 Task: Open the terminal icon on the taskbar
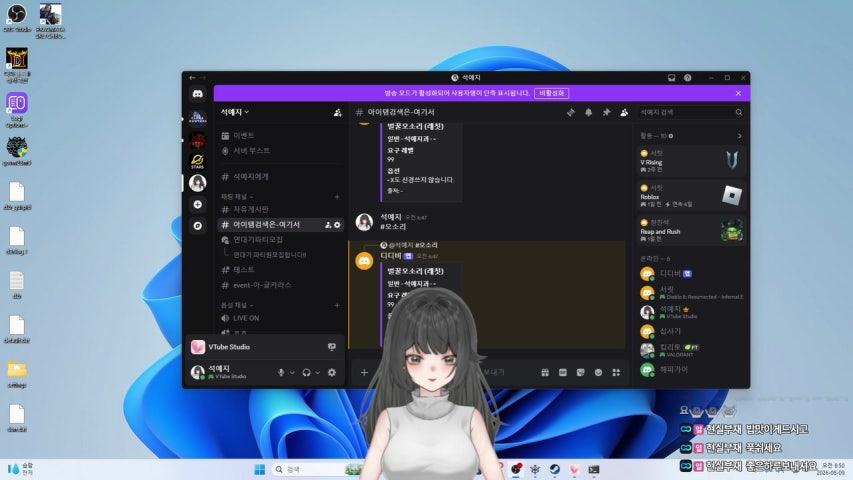pyautogui.click(x=594, y=469)
